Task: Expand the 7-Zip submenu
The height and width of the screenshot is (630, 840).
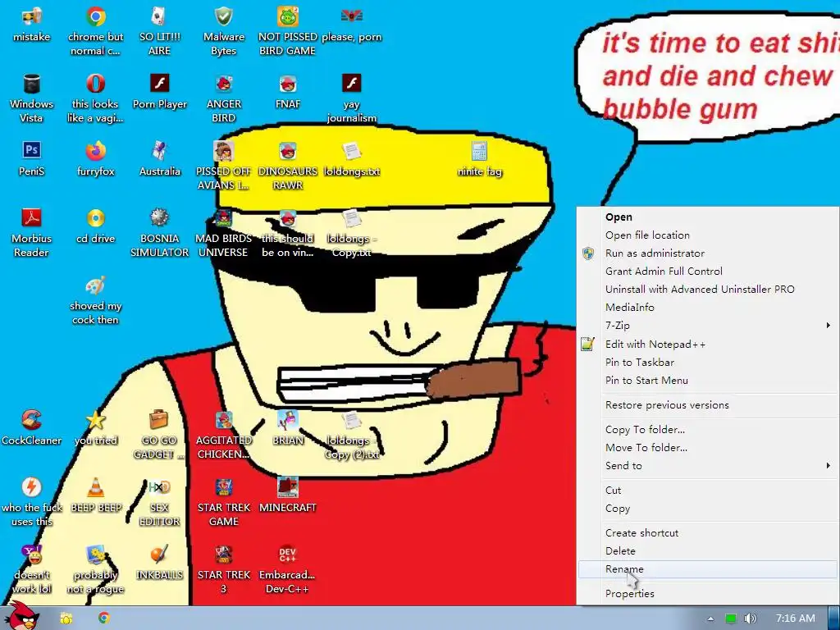Action: pos(708,325)
